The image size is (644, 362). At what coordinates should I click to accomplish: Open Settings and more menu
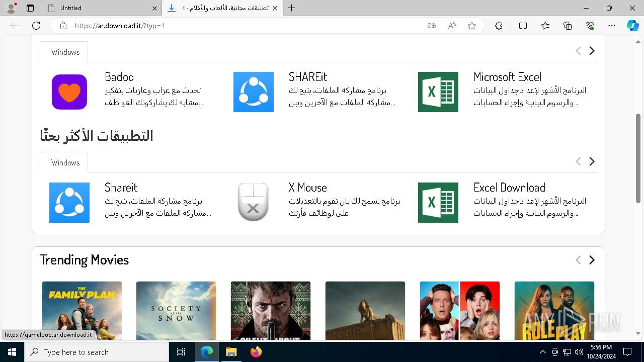tap(612, 26)
